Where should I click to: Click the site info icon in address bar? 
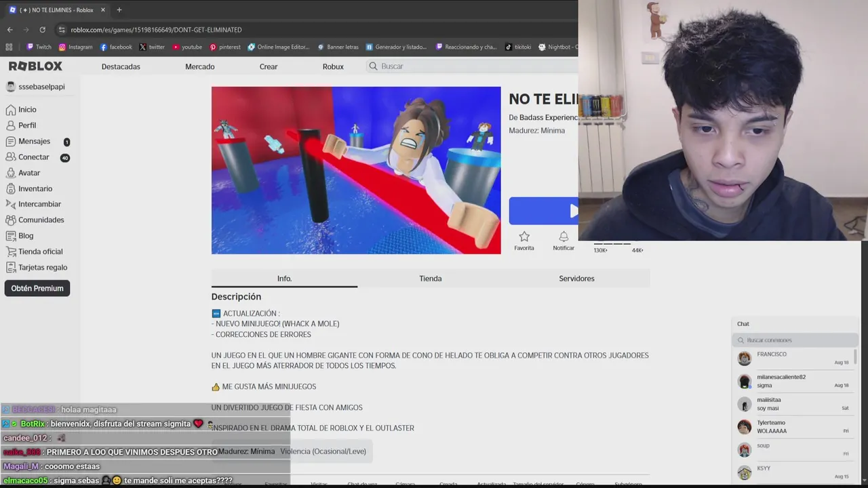[62, 30]
